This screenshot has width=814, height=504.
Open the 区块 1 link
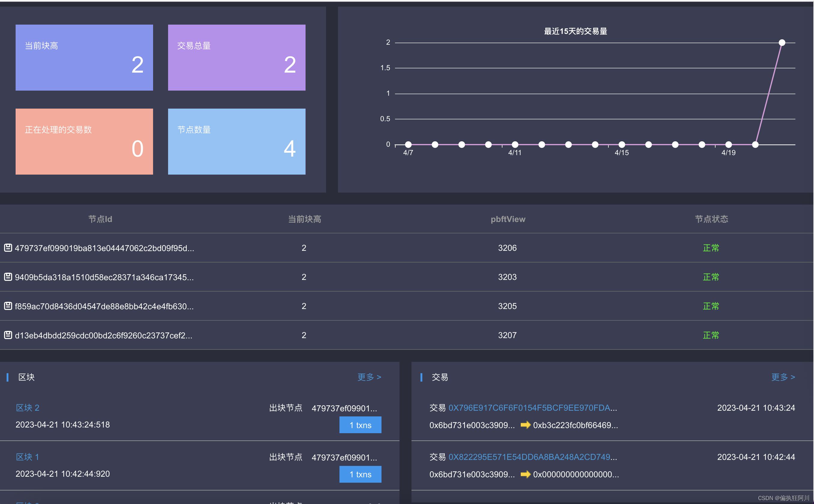tap(28, 457)
